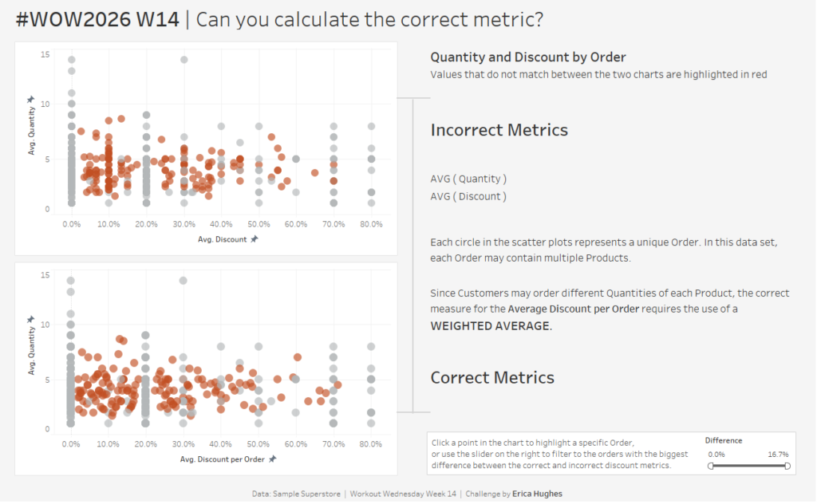Click the pin on top chart's Avg. Quantity axis

(x=30, y=100)
